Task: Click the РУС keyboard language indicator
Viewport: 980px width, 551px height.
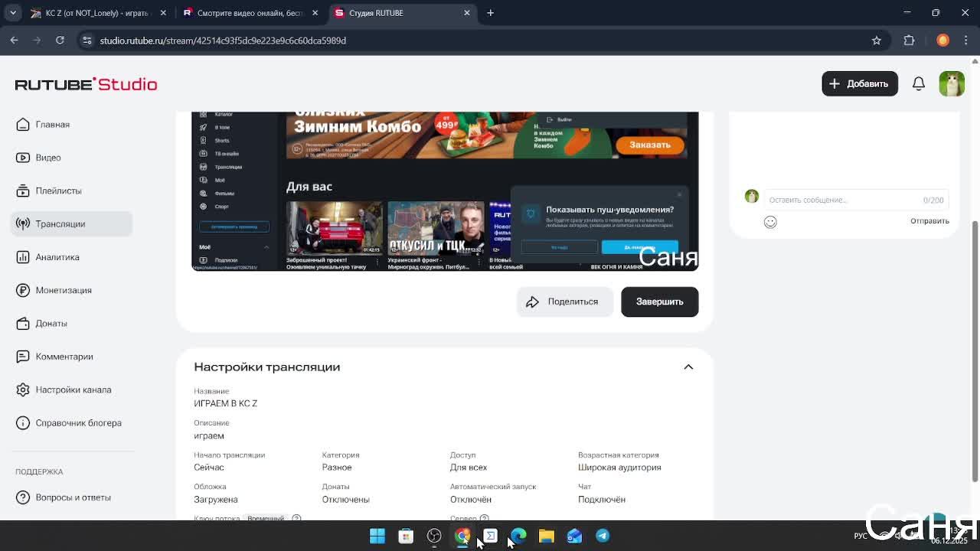Action: (x=861, y=536)
